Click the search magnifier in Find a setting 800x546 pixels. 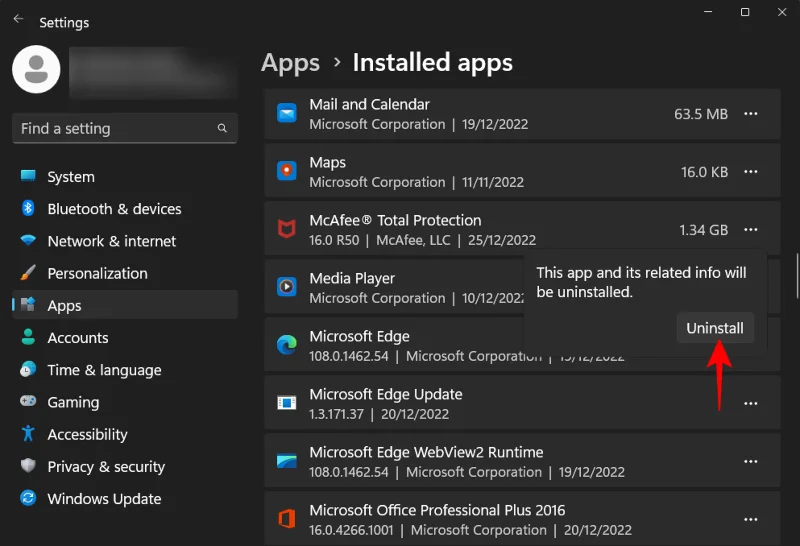pos(222,128)
